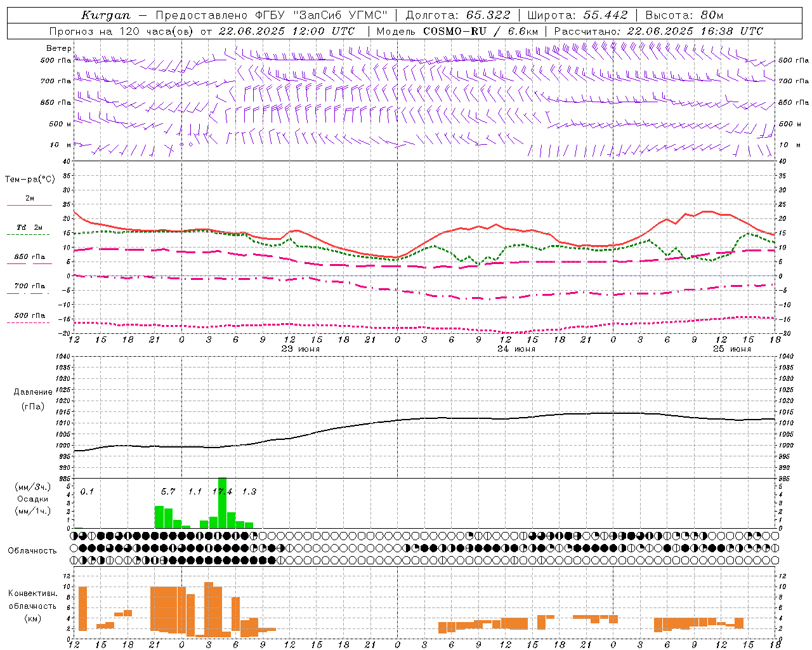Click the 'Ветер' wind panel label
This screenshot has width=812, height=650.
click(58, 48)
